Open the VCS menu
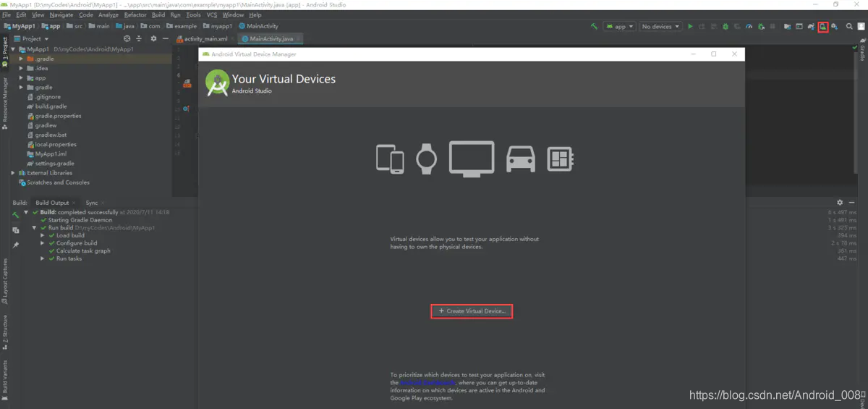The width and height of the screenshot is (868, 409). (x=212, y=14)
